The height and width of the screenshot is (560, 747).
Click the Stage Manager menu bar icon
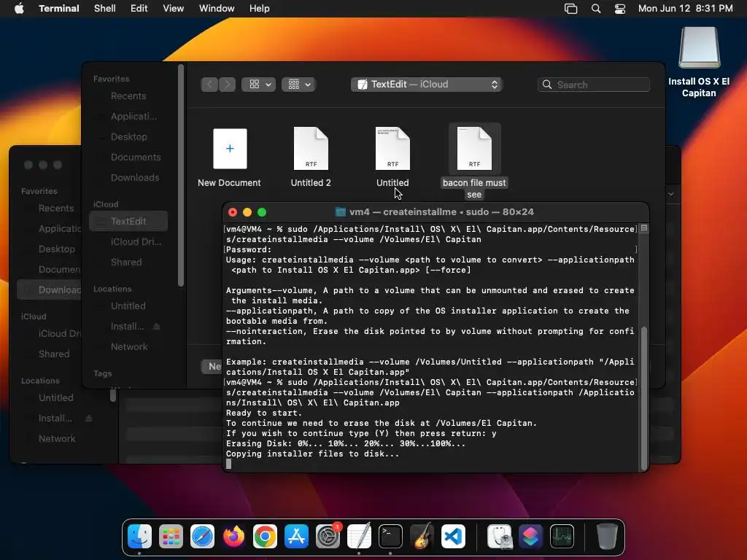(x=570, y=9)
